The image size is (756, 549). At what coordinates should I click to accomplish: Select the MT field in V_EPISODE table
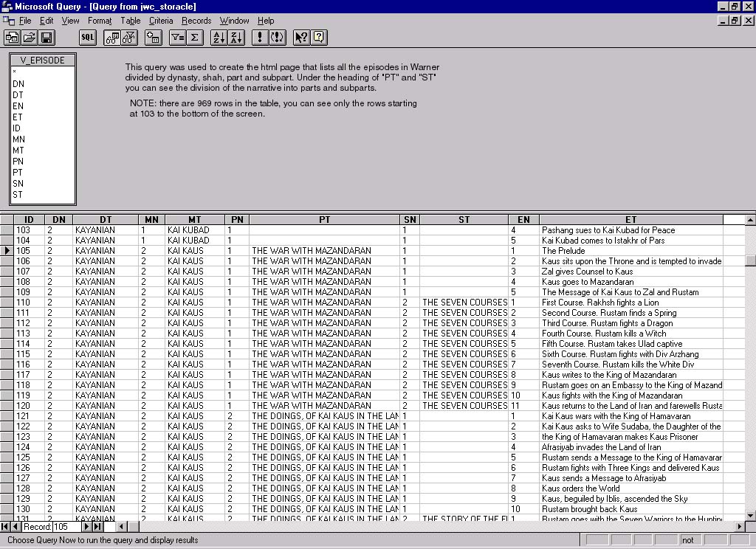pos(18,151)
